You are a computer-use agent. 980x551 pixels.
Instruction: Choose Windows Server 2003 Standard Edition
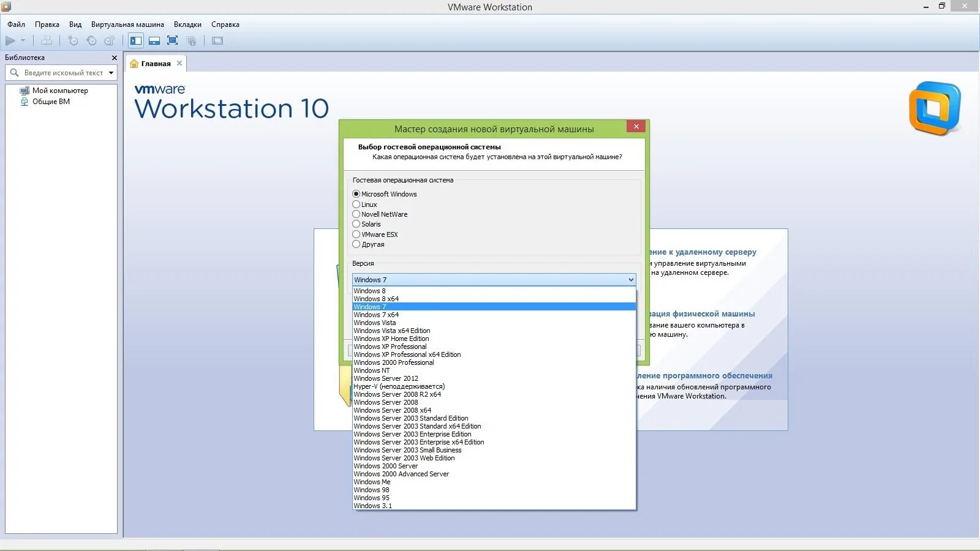pos(494,418)
